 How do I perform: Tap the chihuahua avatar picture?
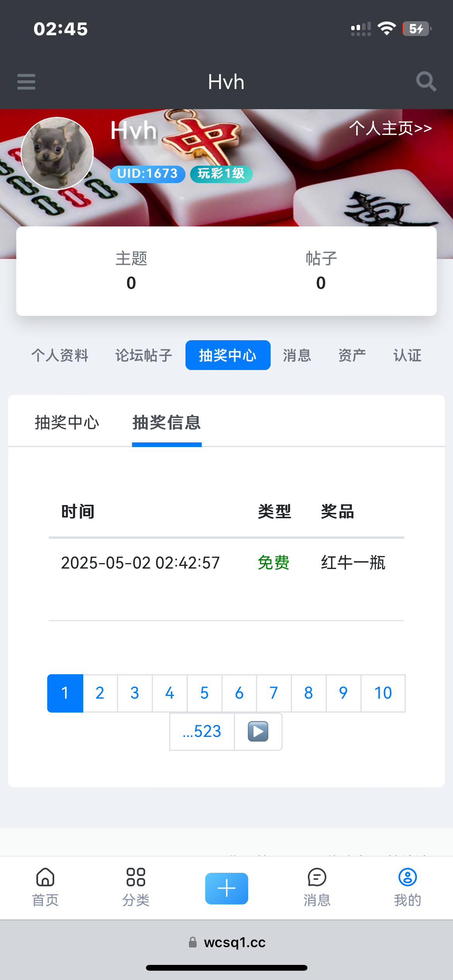coord(57,153)
